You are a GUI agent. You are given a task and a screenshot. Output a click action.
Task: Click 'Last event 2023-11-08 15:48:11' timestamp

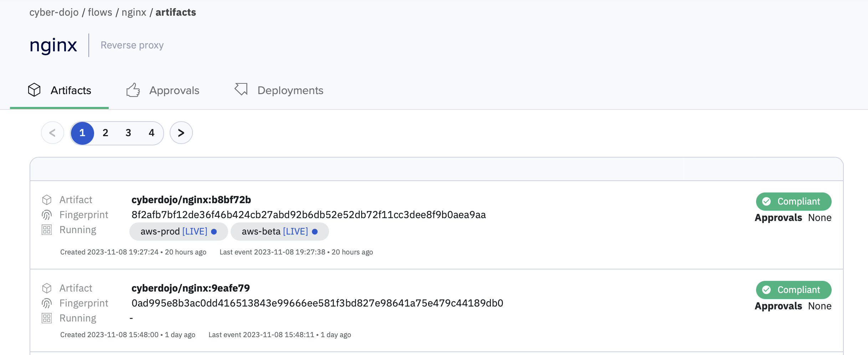(x=280, y=335)
